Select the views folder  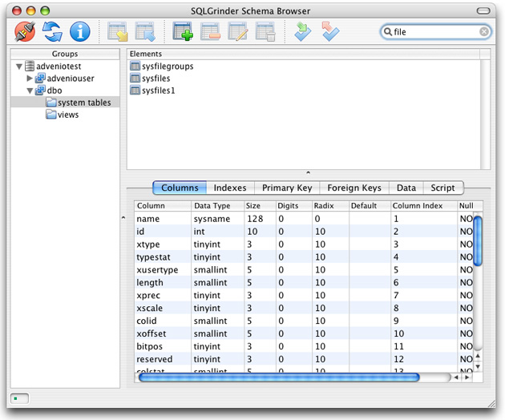click(63, 115)
